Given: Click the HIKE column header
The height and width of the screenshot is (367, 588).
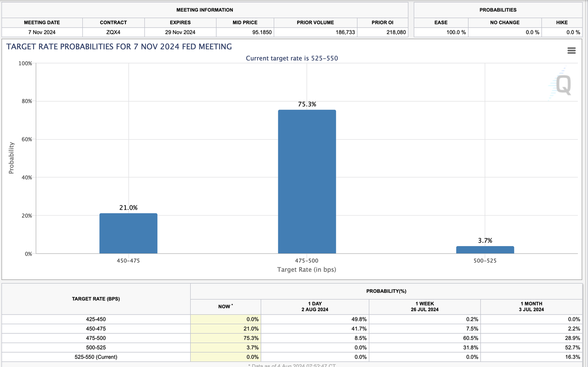Looking at the screenshot, I should (x=561, y=23).
